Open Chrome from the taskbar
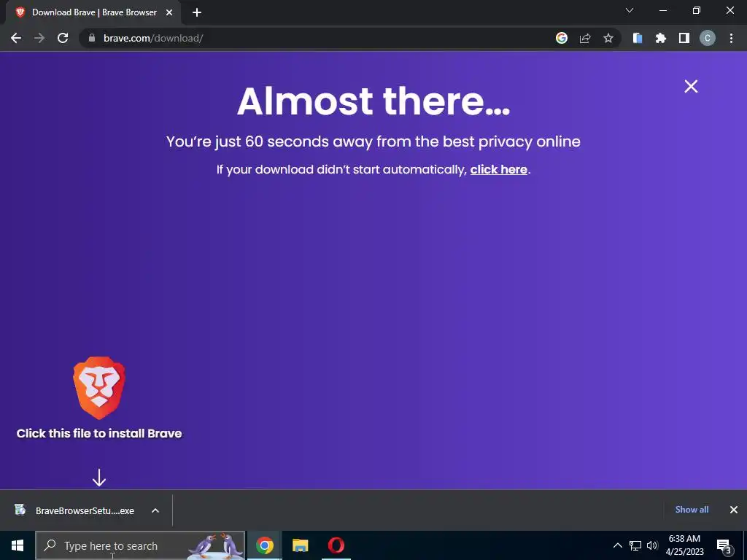 pyautogui.click(x=264, y=545)
